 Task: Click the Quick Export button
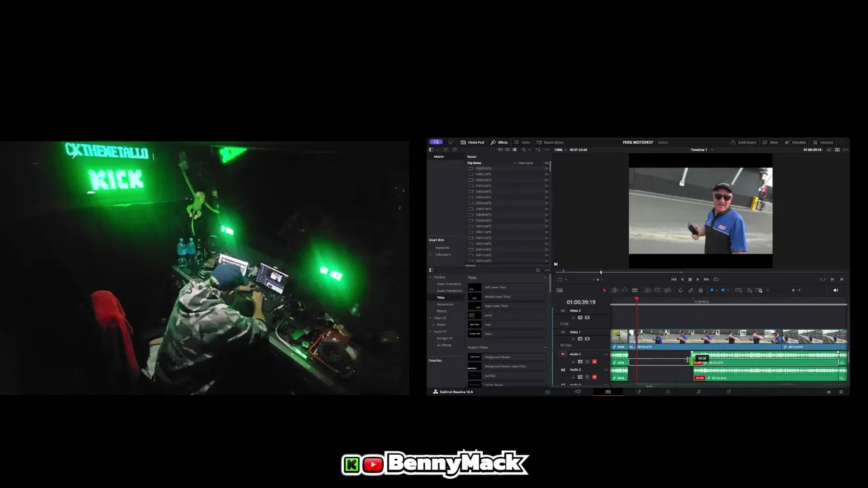tap(743, 142)
